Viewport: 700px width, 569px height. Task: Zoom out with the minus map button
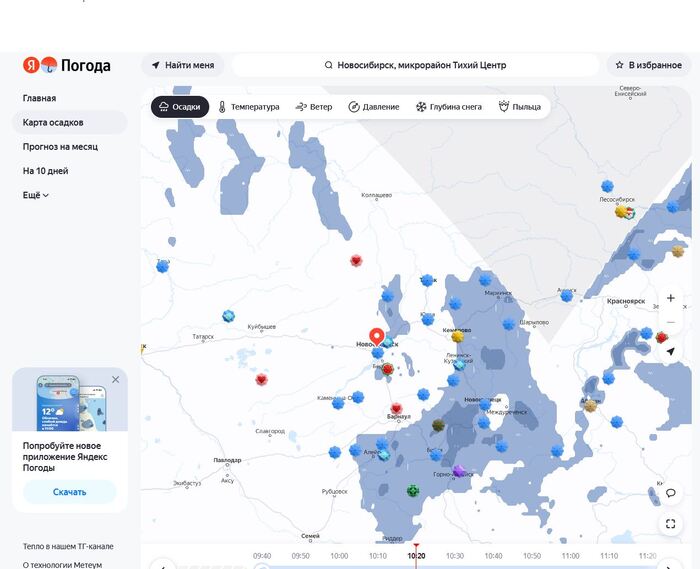click(671, 322)
